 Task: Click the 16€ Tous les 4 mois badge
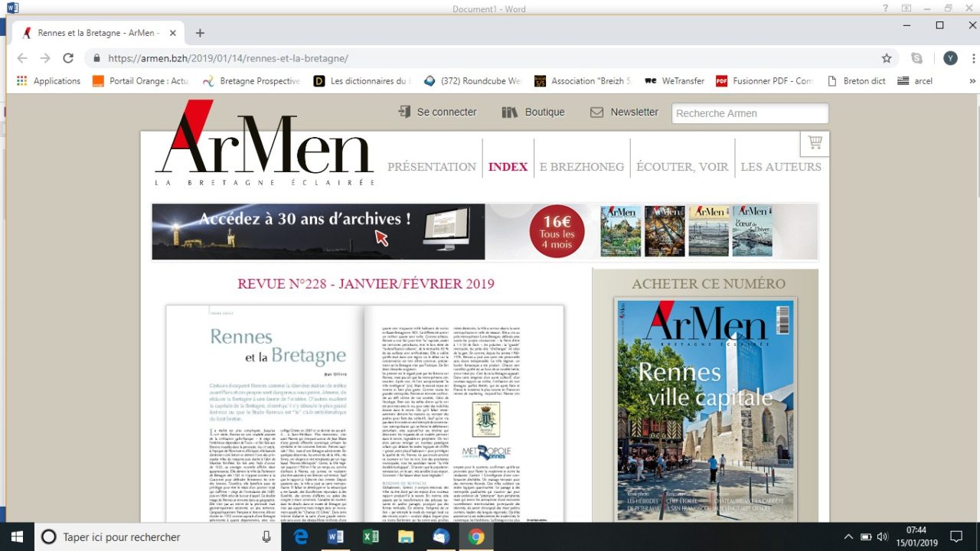[557, 232]
